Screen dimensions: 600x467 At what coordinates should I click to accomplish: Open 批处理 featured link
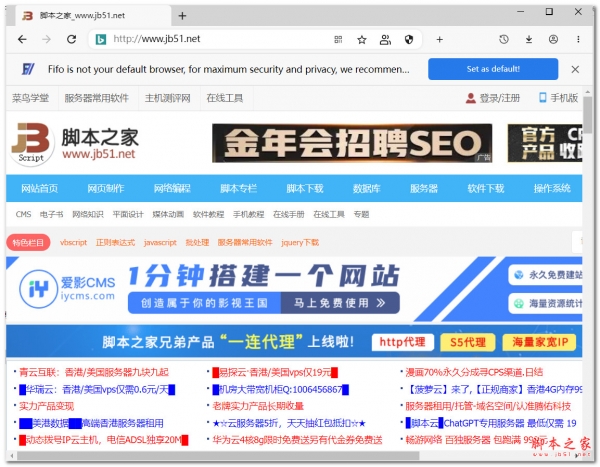click(x=197, y=243)
